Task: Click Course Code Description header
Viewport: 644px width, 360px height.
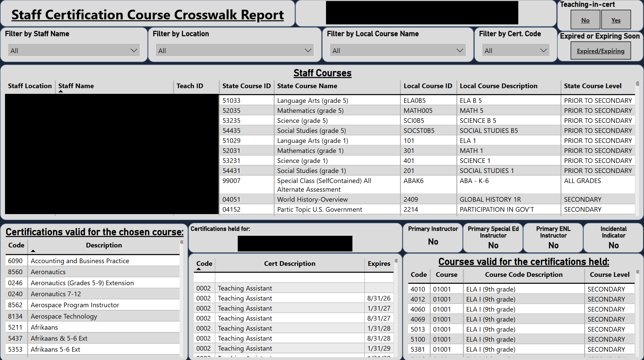Action: click(x=524, y=275)
